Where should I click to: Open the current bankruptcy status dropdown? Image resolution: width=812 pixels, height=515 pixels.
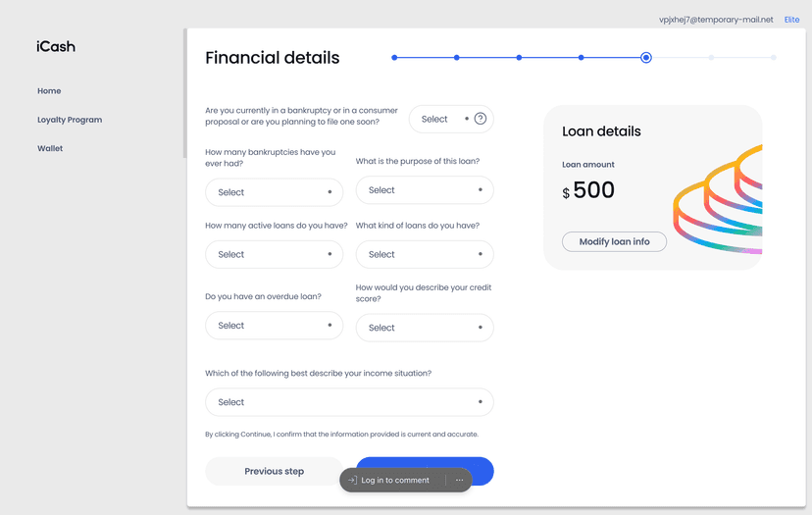(451, 119)
